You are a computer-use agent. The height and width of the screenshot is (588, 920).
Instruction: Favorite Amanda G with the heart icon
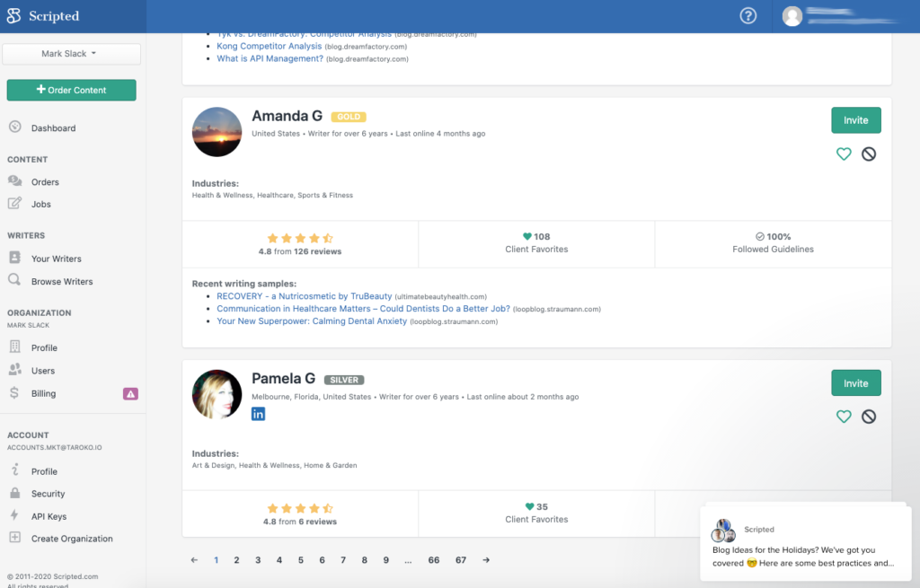(x=843, y=154)
